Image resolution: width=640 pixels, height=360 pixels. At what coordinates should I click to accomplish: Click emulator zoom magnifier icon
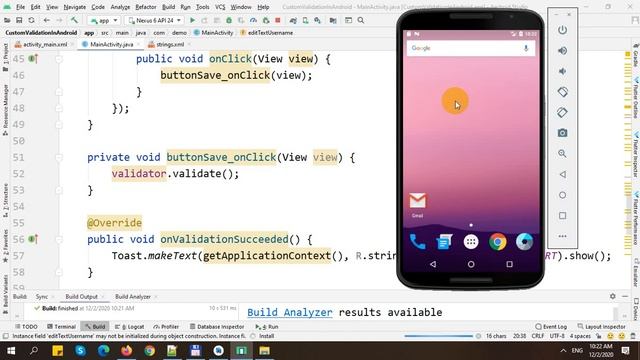coord(562,153)
